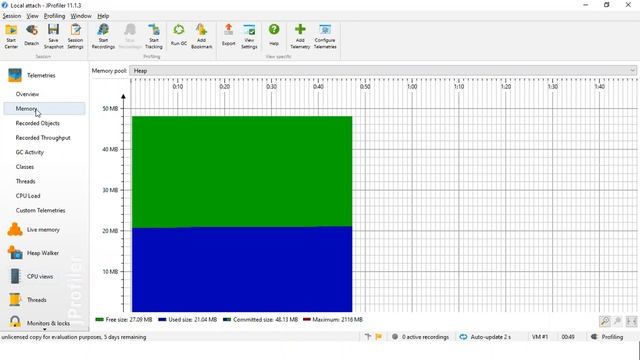Select GC Activity telemetry
640x360 pixels.
(30, 152)
